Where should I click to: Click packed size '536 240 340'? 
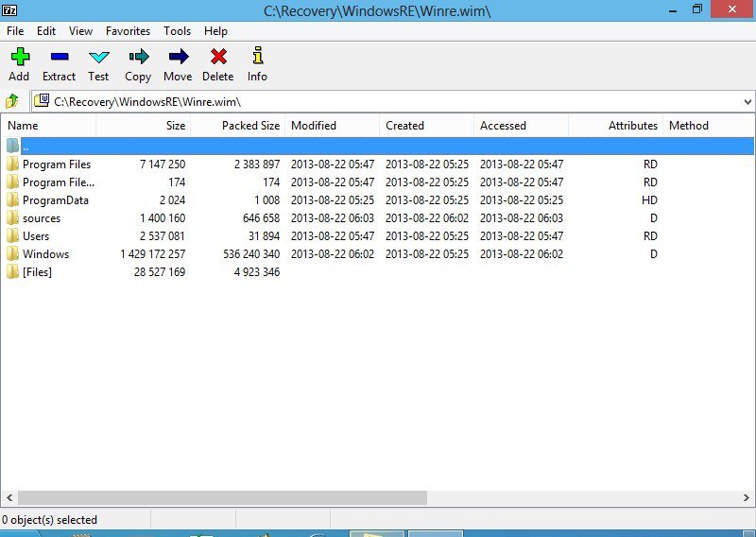point(251,253)
